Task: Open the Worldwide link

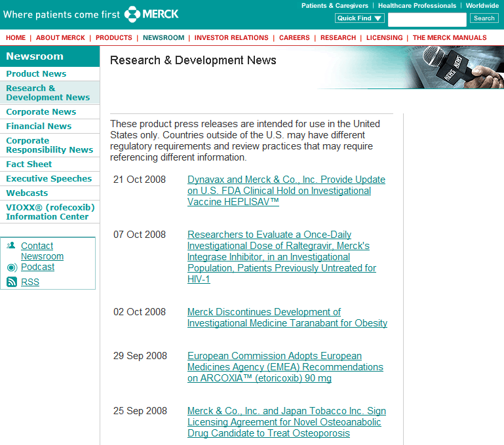Action: pyautogui.click(x=482, y=5)
